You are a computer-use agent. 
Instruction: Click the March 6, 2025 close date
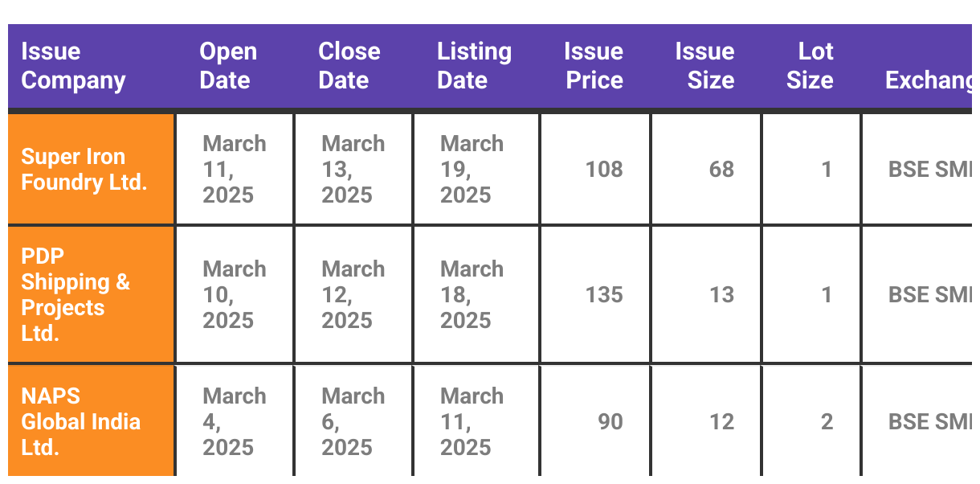[x=353, y=421]
